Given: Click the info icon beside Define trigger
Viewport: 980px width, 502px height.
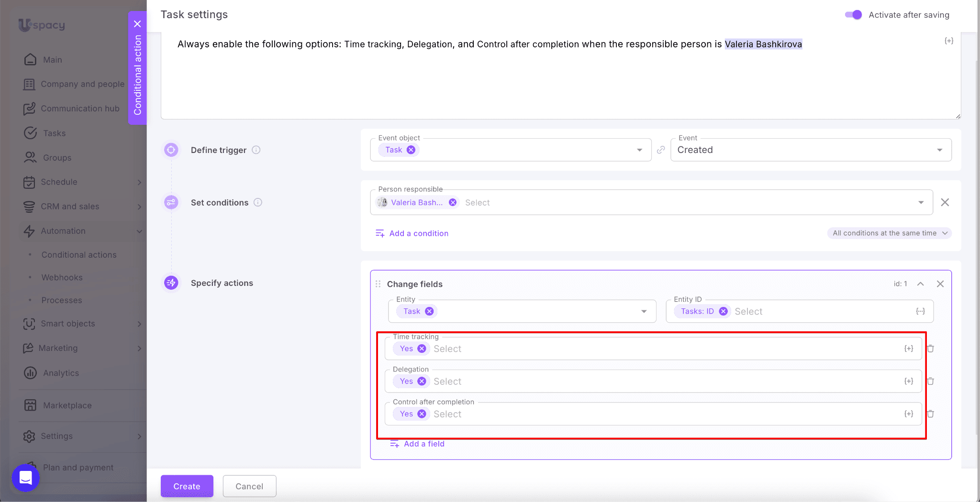Looking at the screenshot, I should tap(256, 150).
